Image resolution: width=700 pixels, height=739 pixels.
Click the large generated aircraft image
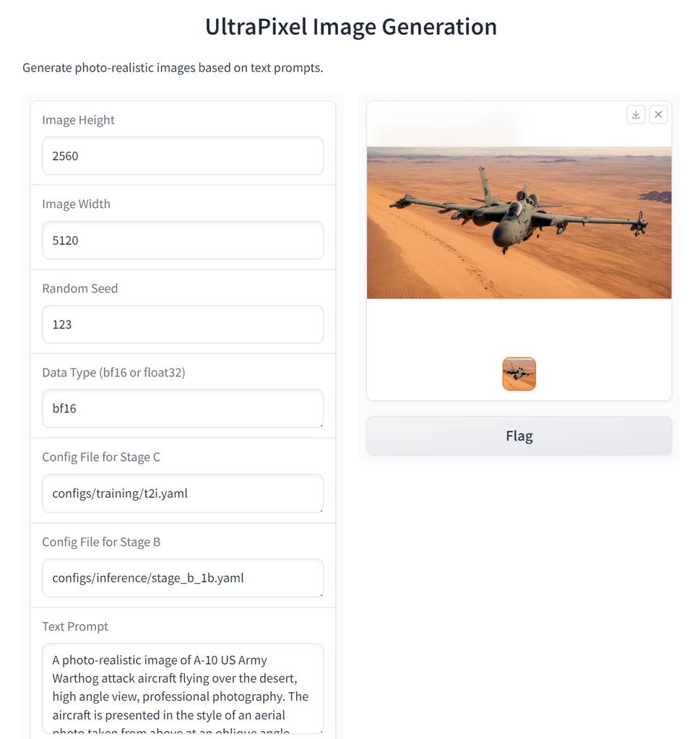[x=519, y=222]
